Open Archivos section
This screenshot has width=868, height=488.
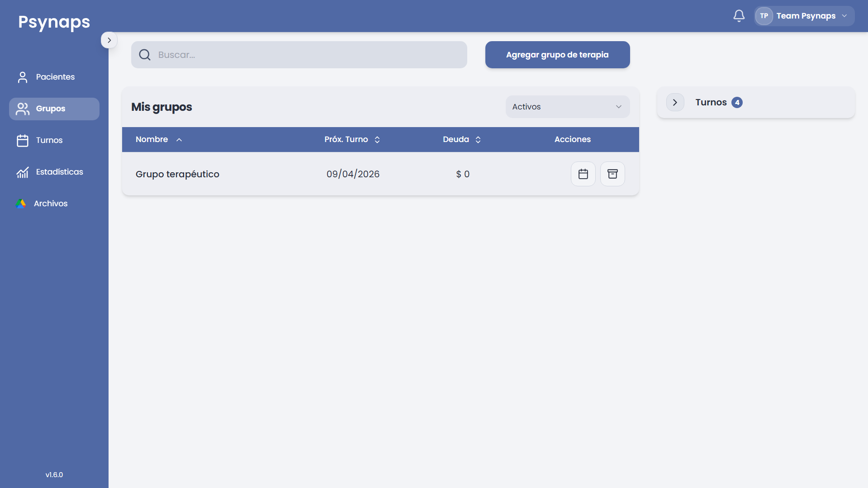tap(54, 204)
